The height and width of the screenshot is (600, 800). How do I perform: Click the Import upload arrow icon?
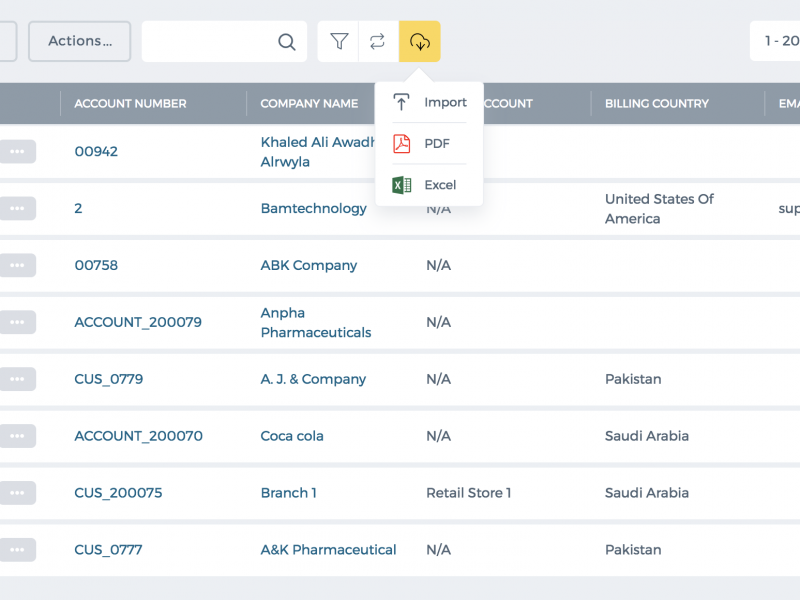tap(401, 102)
